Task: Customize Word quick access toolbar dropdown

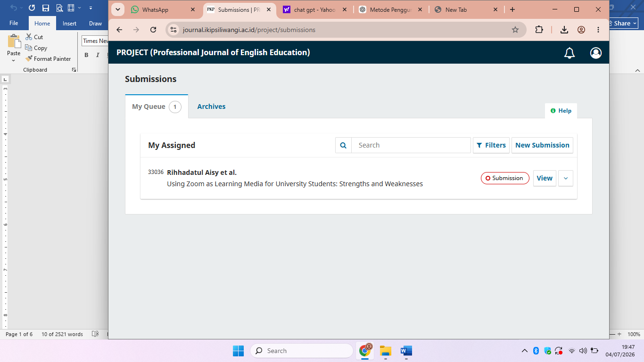Action: tap(91, 8)
